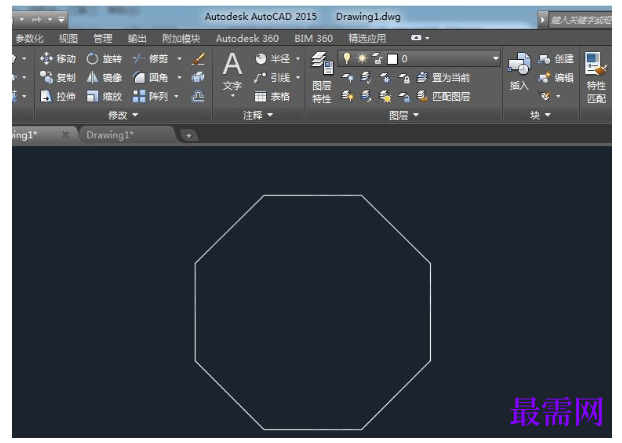Open the Radius (半径) dropdown arrow

click(x=298, y=59)
